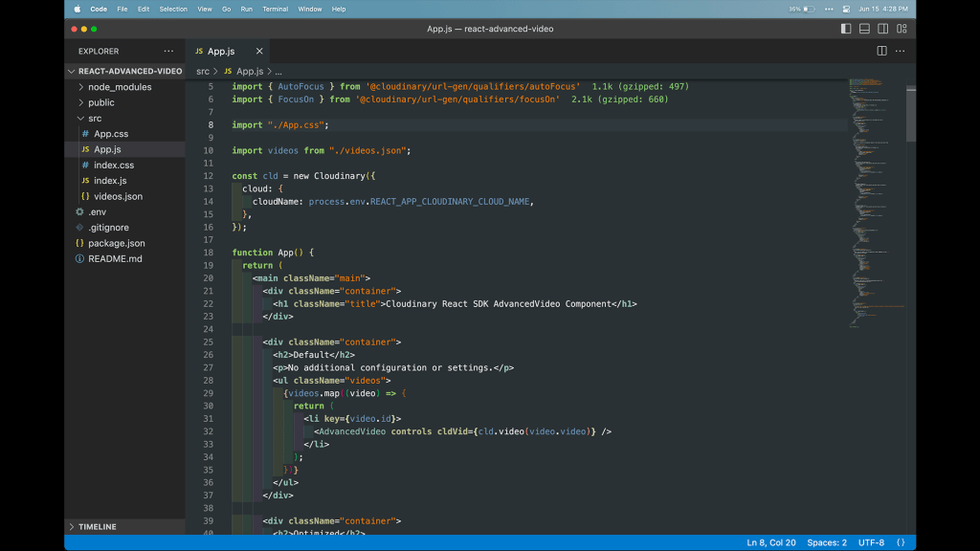
Task: Open the Apple menu
Action: pos(78,9)
